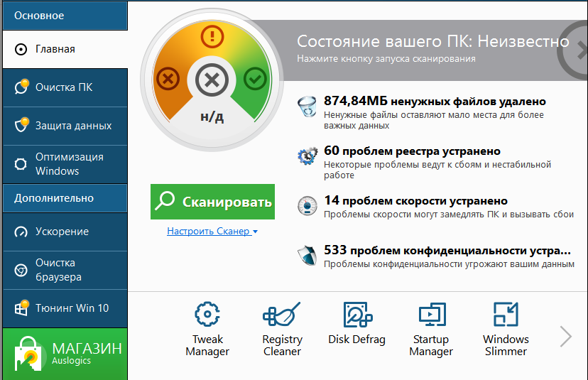The height and width of the screenshot is (380, 588).
Task: Open the Очистка ПК section
Action: (x=65, y=87)
